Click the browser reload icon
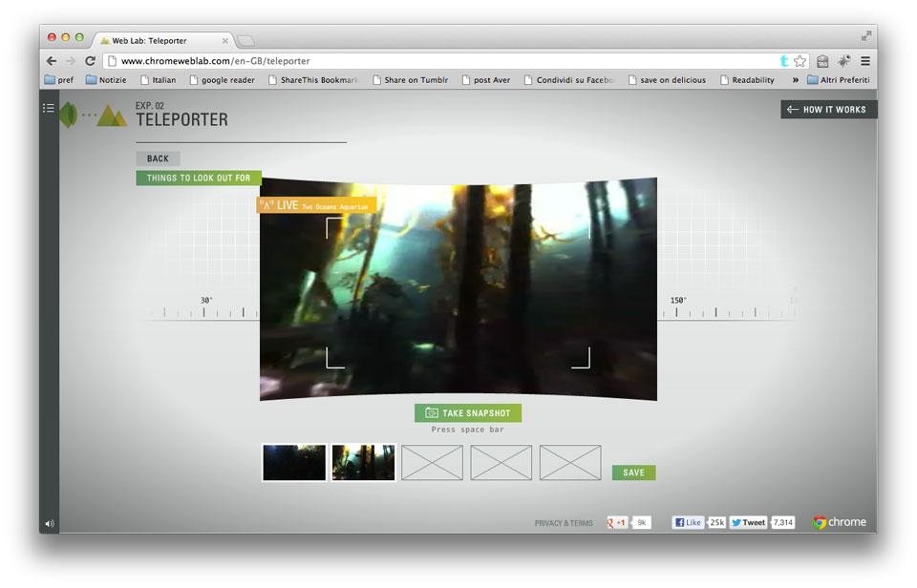 point(91,61)
